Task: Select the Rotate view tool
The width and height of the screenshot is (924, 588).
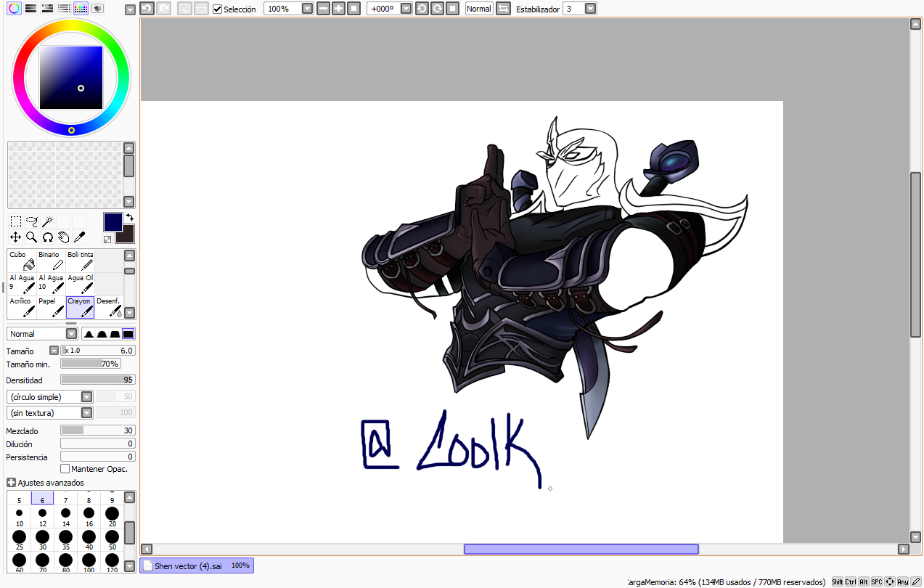Action: 48,237
